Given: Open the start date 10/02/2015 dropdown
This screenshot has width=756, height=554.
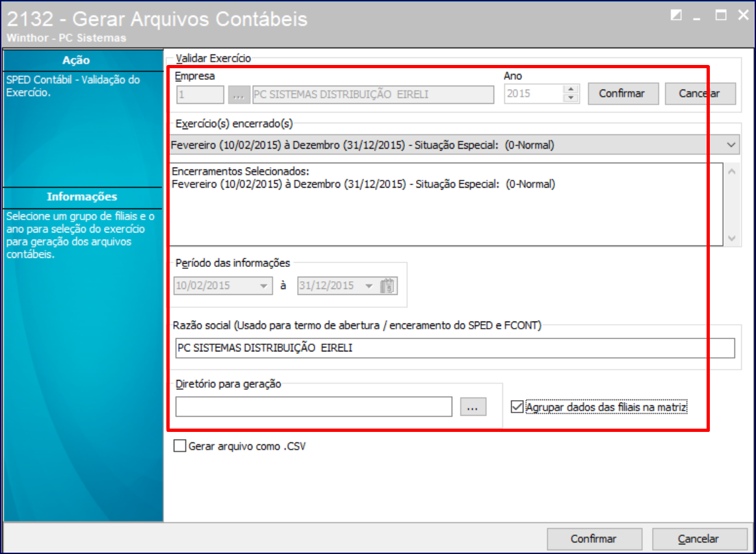Looking at the screenshot, I should [x=263, y=286].
